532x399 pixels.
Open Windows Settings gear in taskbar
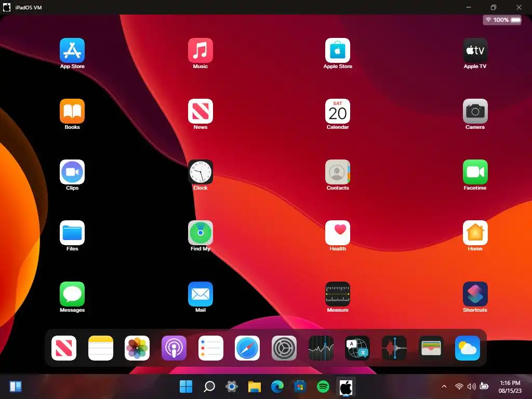coord(232,387)
